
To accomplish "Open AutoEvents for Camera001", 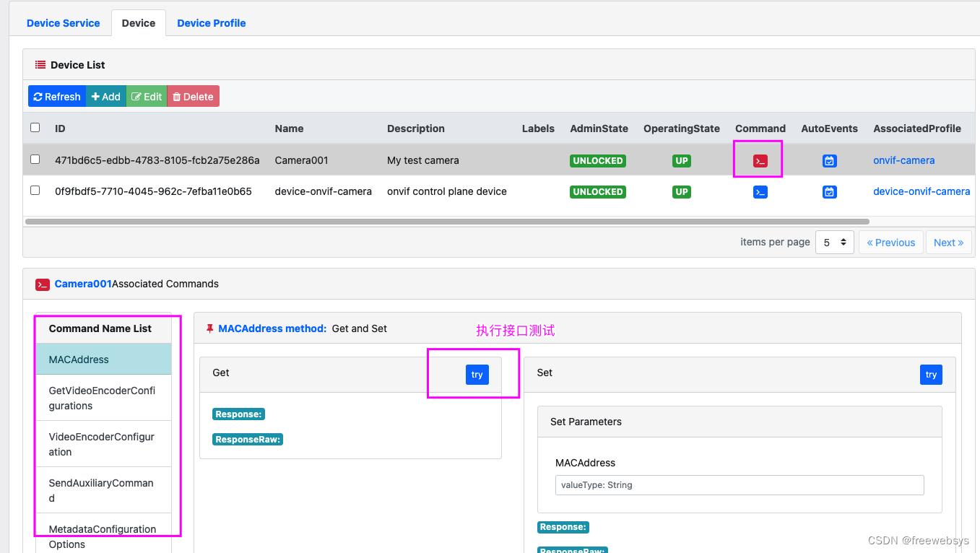I will [829, 161].
